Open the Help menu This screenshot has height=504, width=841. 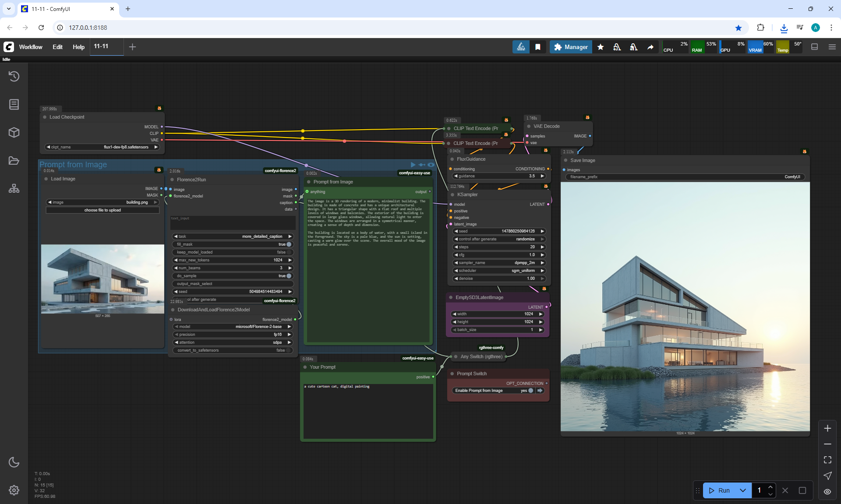pyautogui.click(x=78, y=47)
